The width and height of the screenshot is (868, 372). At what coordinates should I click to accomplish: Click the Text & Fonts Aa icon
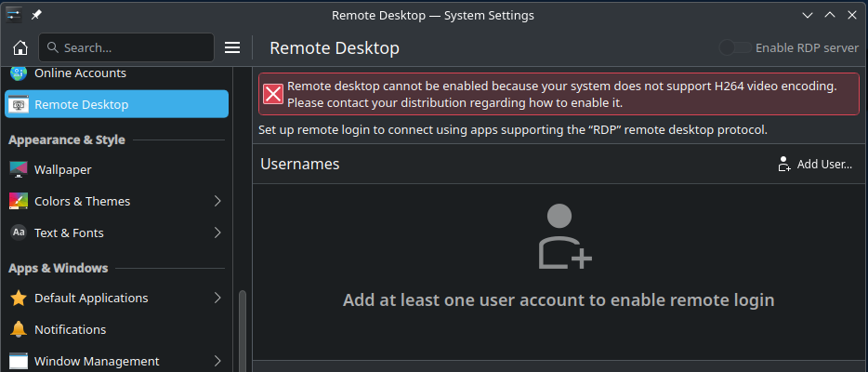19,232
